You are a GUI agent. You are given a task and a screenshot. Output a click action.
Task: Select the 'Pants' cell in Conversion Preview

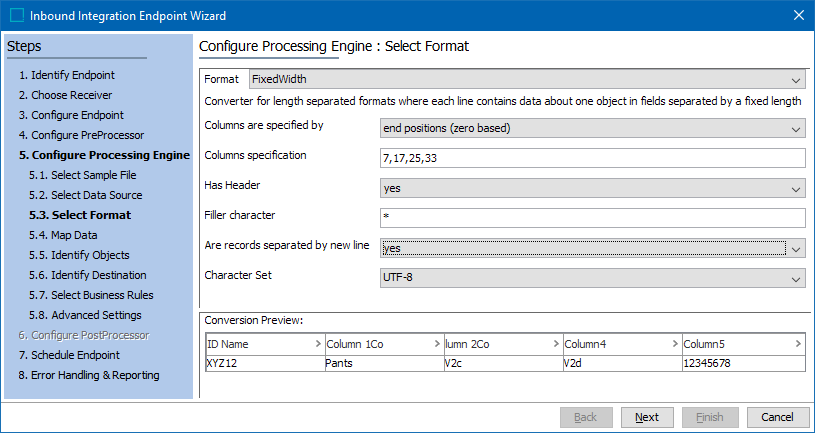384,363
